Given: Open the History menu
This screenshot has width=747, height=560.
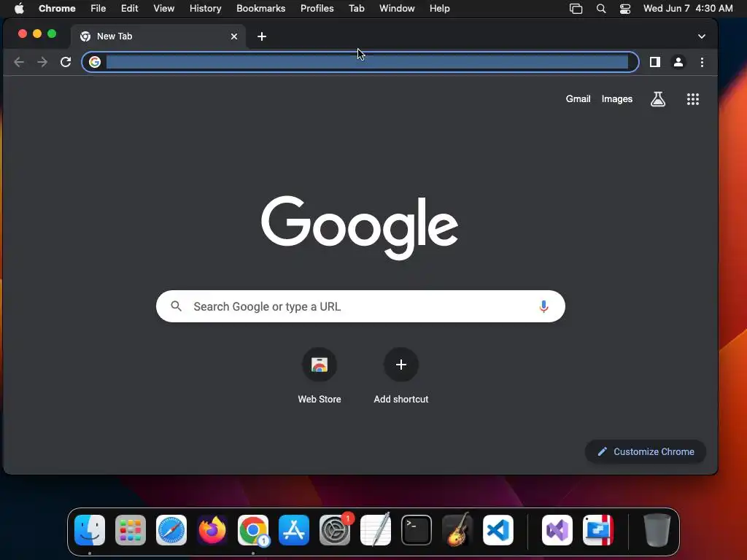Looking at the screenshot, I should click(x=205, y=9).
